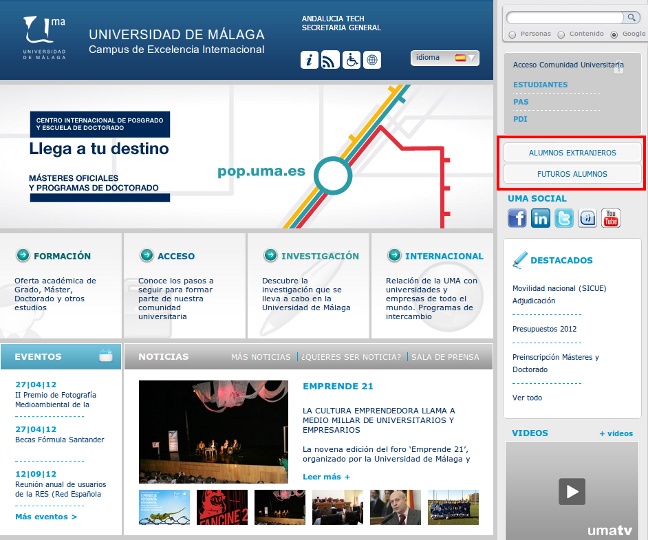This screenshot has height=540, width=648.
Task: Click the wheelchair accessibility icon
Action: click(x=351, y=59)
